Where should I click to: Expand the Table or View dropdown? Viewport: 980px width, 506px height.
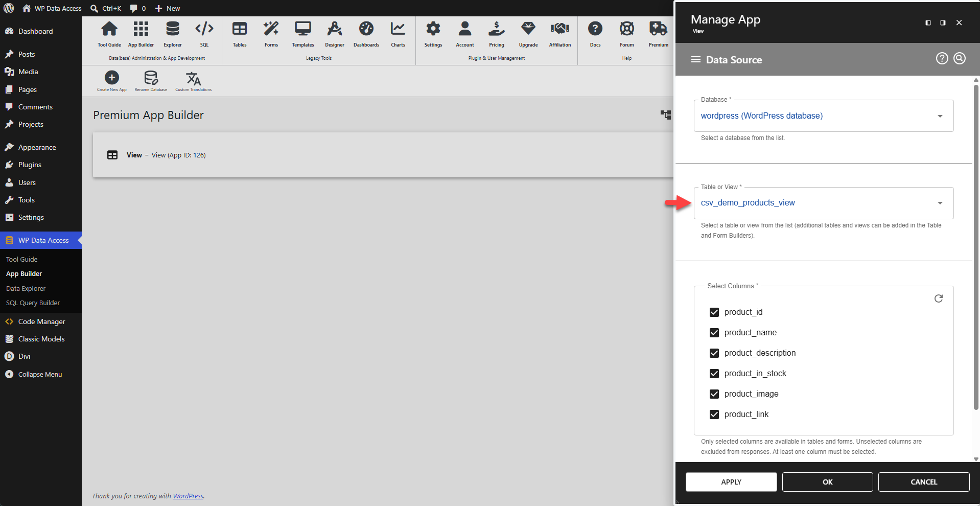[824, 203]
